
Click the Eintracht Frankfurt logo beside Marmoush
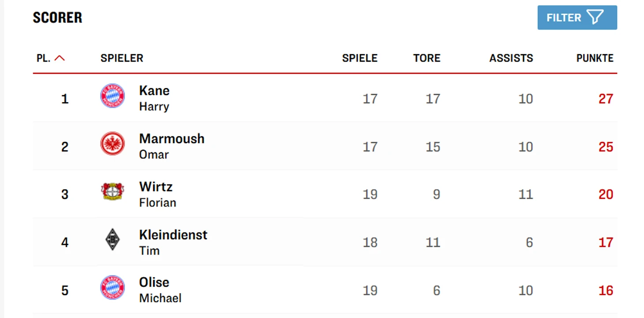[112, 144]
